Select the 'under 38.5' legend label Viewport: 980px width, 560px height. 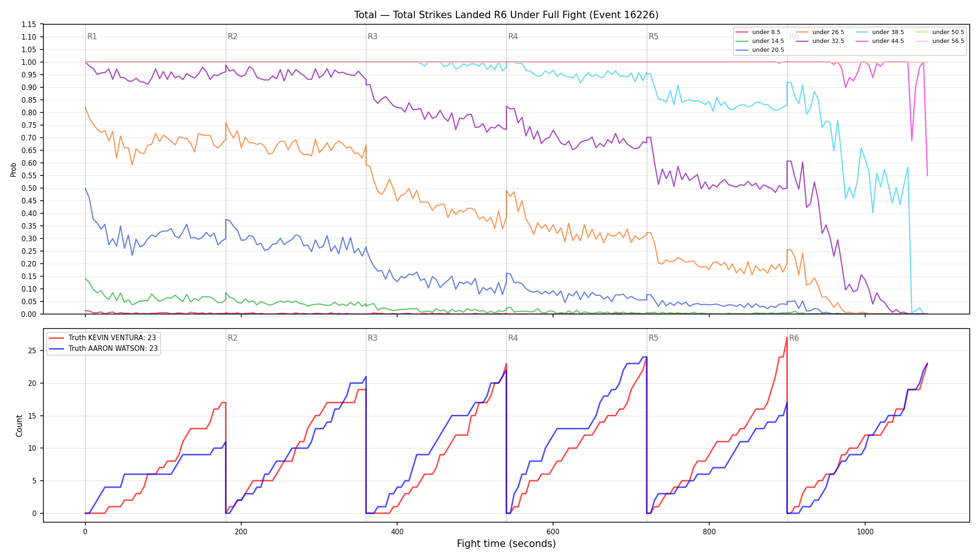pyautogui.click(x=888, y=32)
